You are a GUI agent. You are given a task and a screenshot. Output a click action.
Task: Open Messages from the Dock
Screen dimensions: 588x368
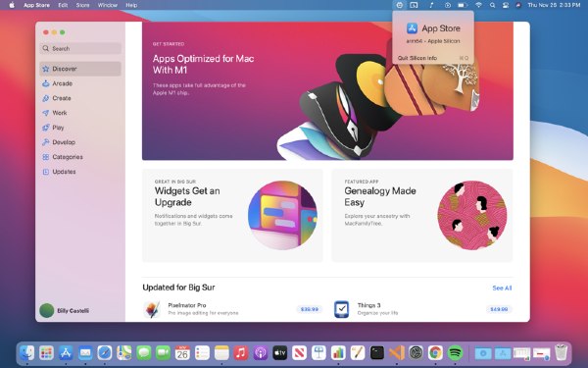[144, 352]
